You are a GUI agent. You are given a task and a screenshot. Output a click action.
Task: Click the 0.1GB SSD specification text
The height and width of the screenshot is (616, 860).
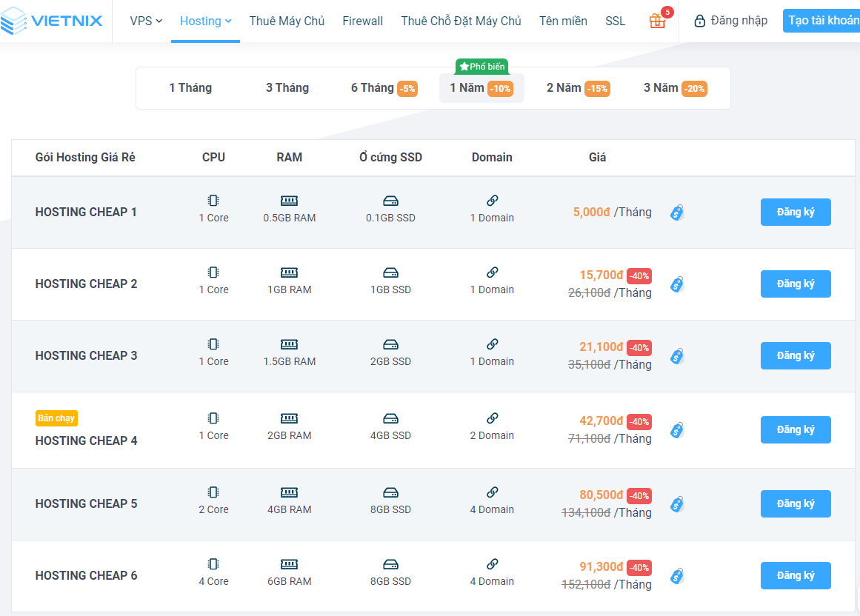[x=390, y=218]
